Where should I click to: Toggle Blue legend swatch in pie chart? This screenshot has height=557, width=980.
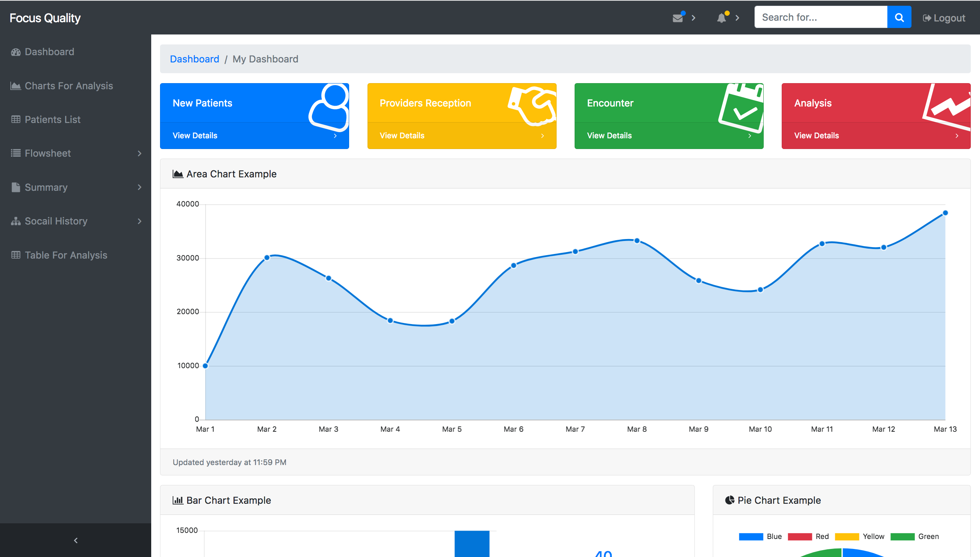coord(751,537)
